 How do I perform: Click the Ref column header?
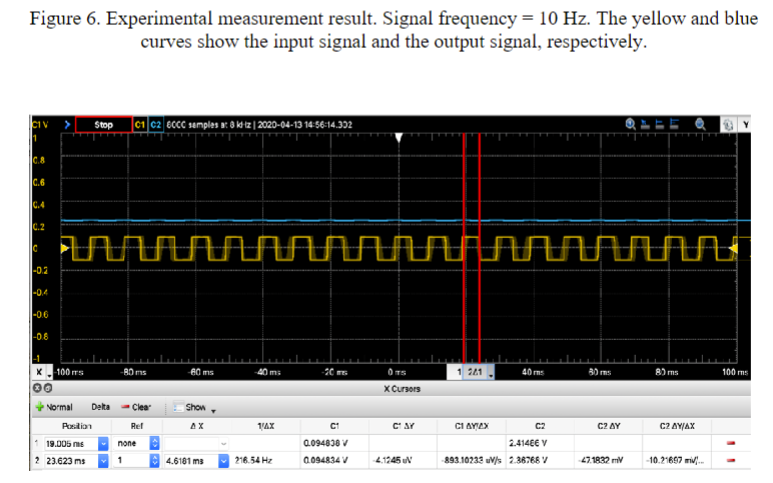pyautogui.click(x=137, y=426)
